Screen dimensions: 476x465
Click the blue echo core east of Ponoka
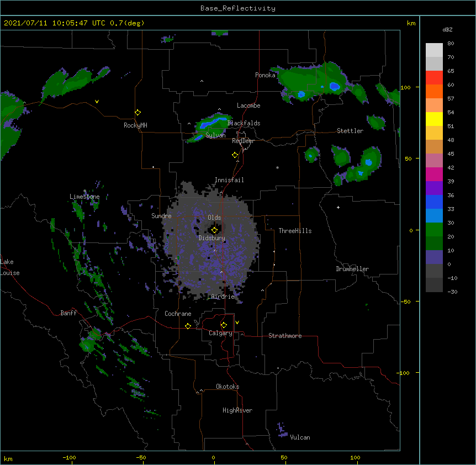(x=335, y=87)
